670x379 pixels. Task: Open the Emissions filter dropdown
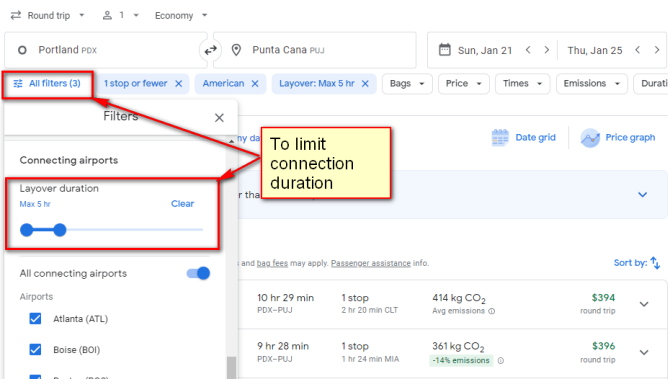pyautogui.click(x=591, y=84)
